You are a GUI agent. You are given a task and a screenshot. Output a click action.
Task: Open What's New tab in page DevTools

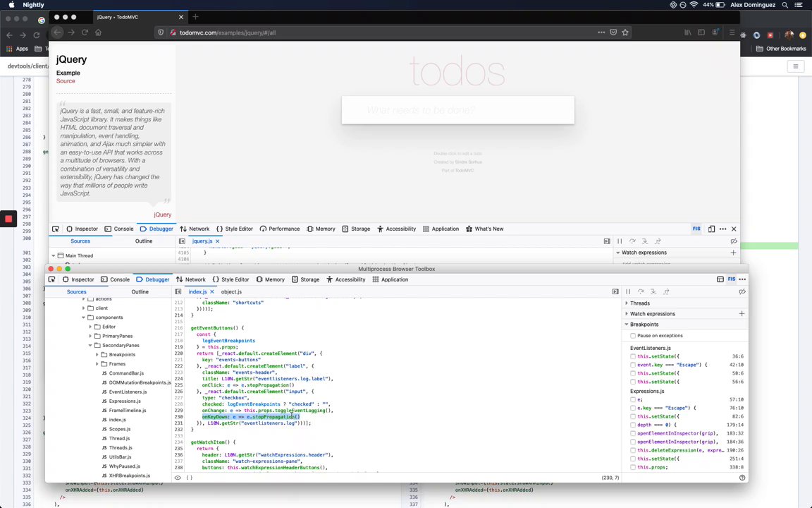(484, 229)
